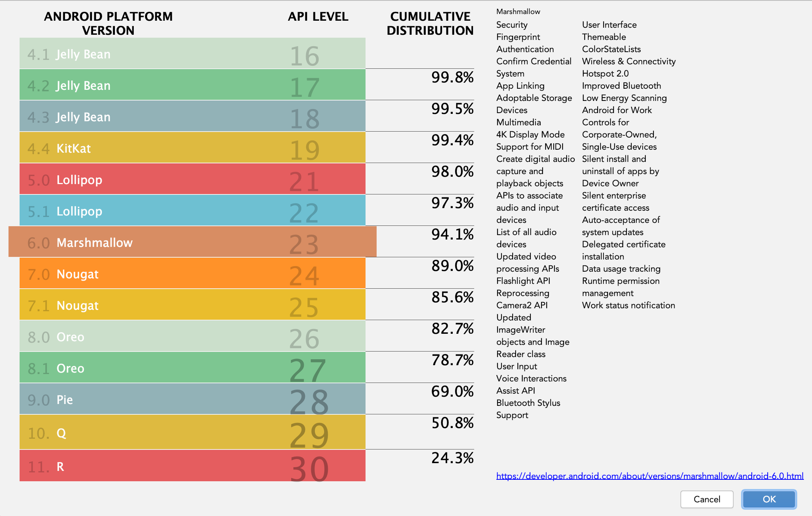Select the 8.0 Oreo row
The width and height of the screenshot is (812, 516).
pos(192,336)
